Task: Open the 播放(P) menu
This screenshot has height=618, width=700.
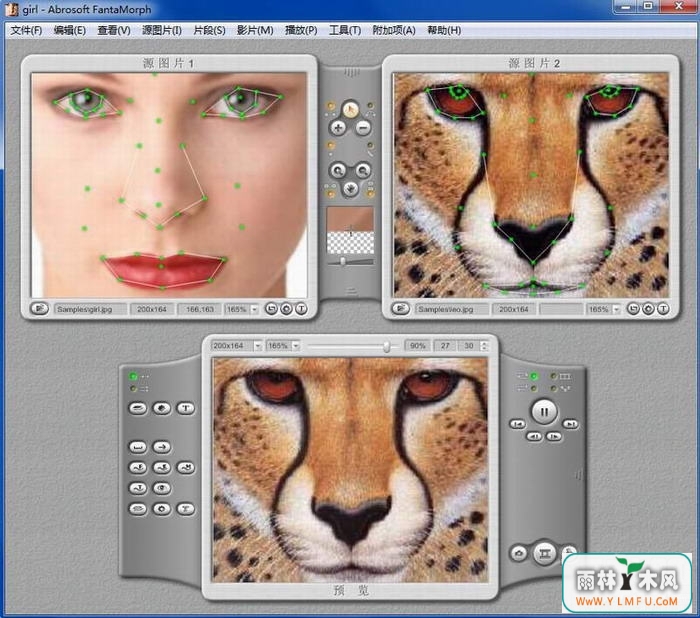Action: click(301, 30)
